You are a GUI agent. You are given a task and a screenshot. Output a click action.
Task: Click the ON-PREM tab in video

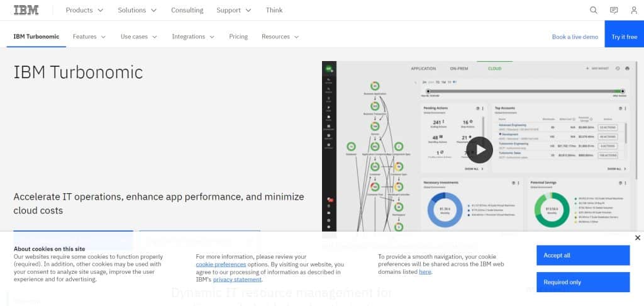click(x=458, y=69)
